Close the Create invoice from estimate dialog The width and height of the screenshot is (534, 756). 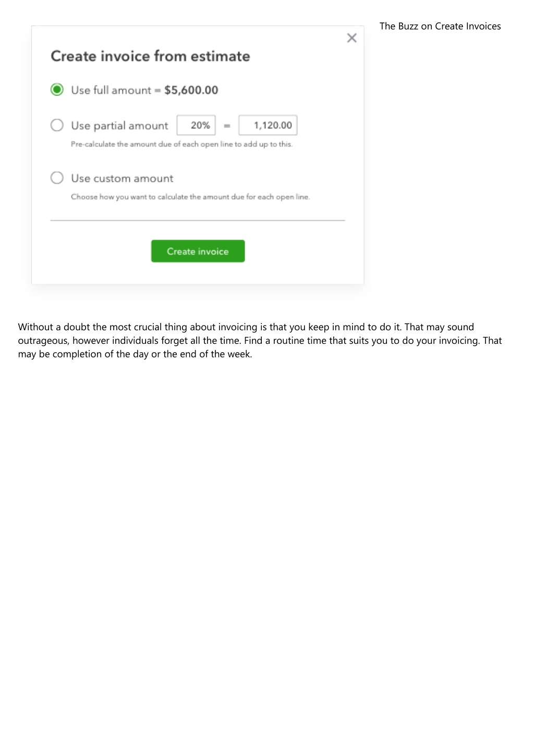coord(352,38)
